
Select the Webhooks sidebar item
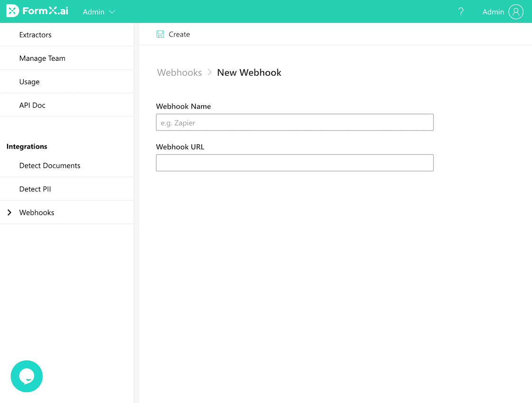point(37,213)
